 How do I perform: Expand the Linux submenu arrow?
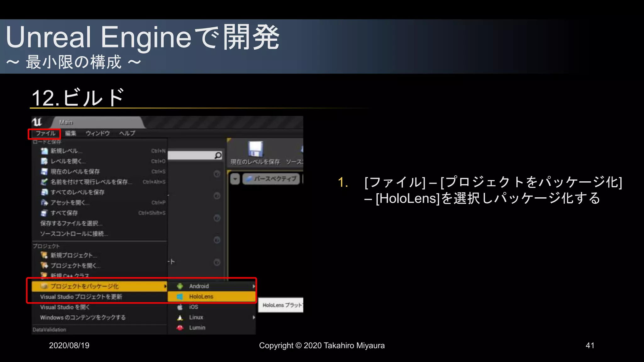coord(253,317)
